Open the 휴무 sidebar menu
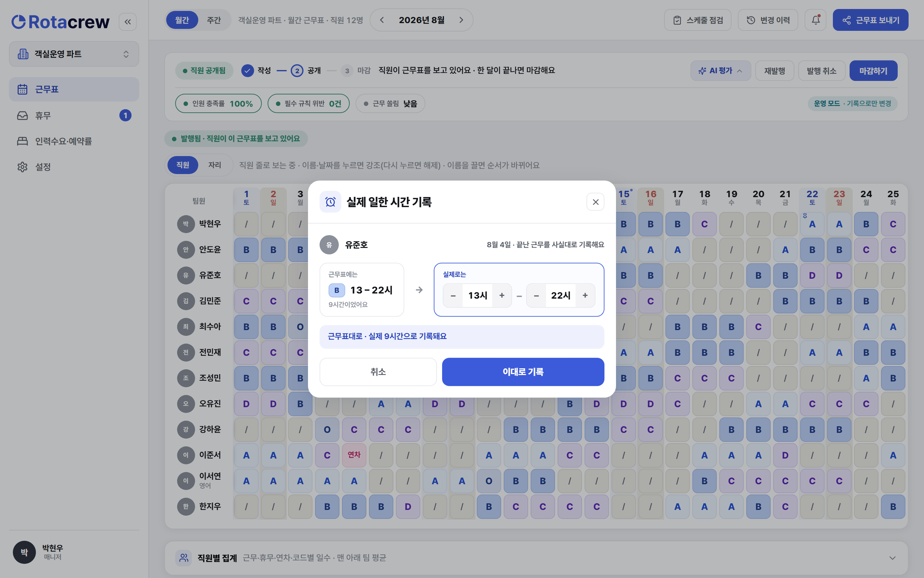 [x=74, y=115]
